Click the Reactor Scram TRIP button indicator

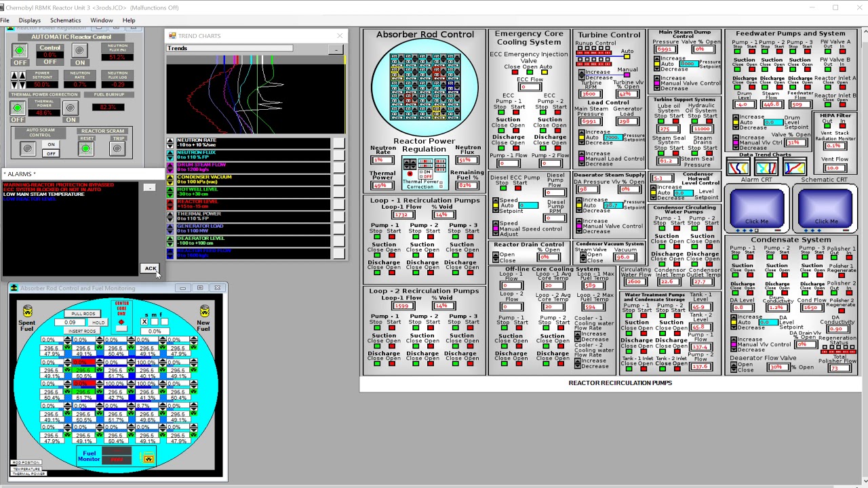117,148
